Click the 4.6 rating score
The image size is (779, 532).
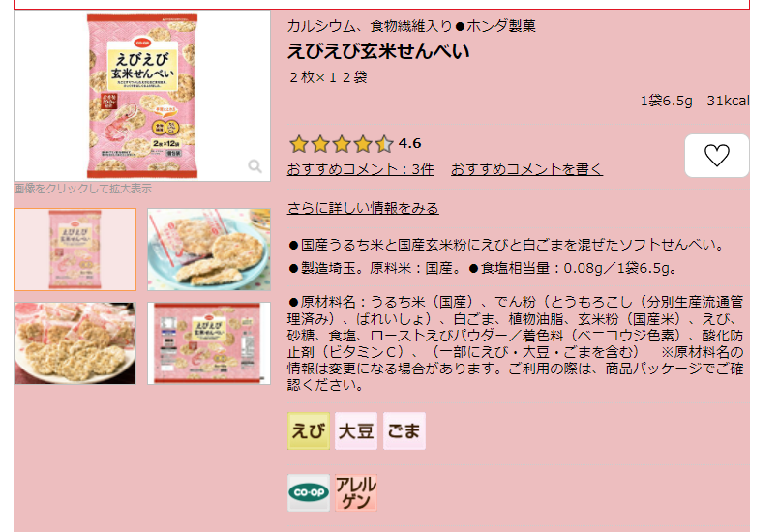click(410, 143)
